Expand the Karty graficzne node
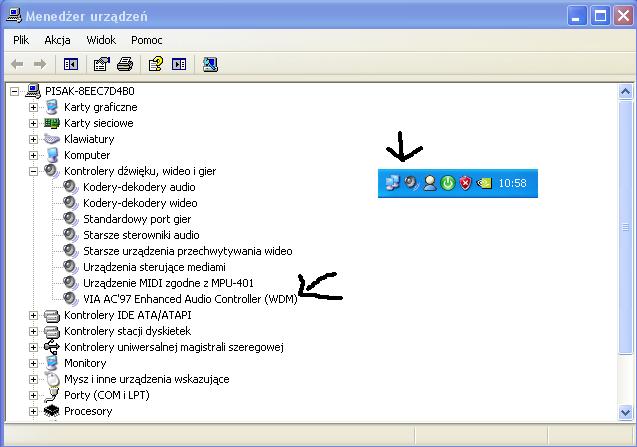The width and height of the screenshot is (637, 447). (33, 107)
